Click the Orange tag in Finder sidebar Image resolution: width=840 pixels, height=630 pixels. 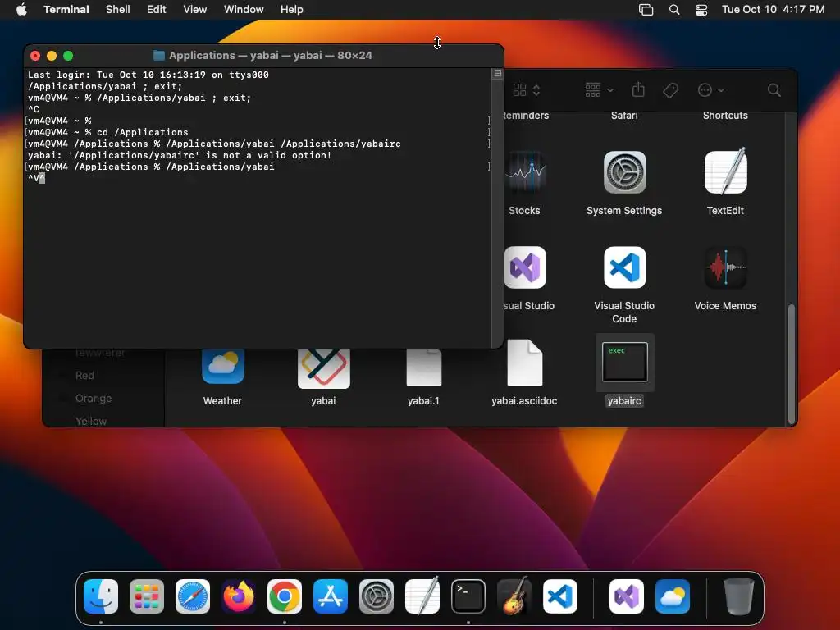94,399
